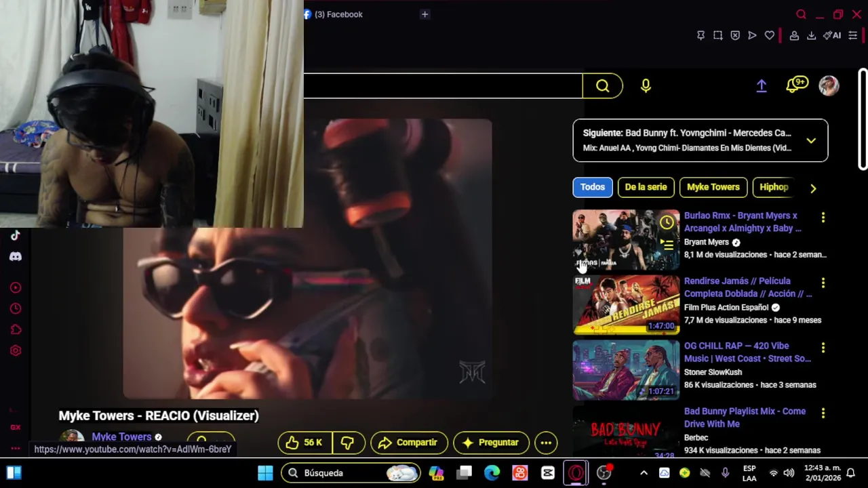
Task: Bookmark page with the heart icon
Action: [769, 35]
